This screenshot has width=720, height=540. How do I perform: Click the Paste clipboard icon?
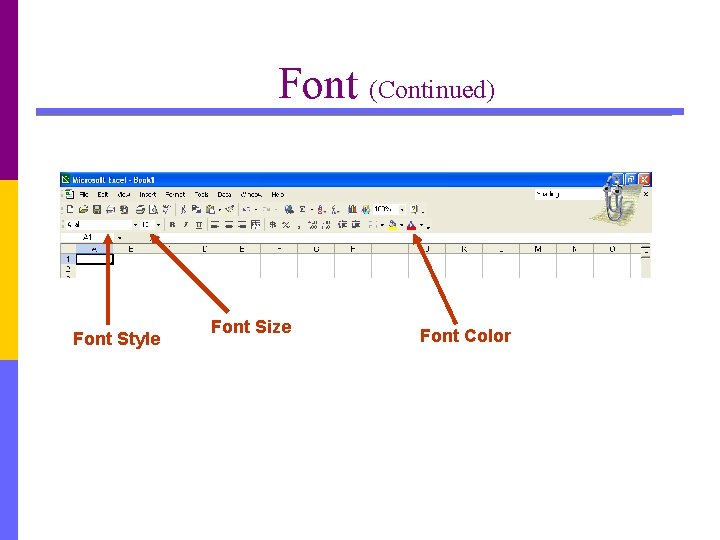pyautogui.click(x=210, y=209)
